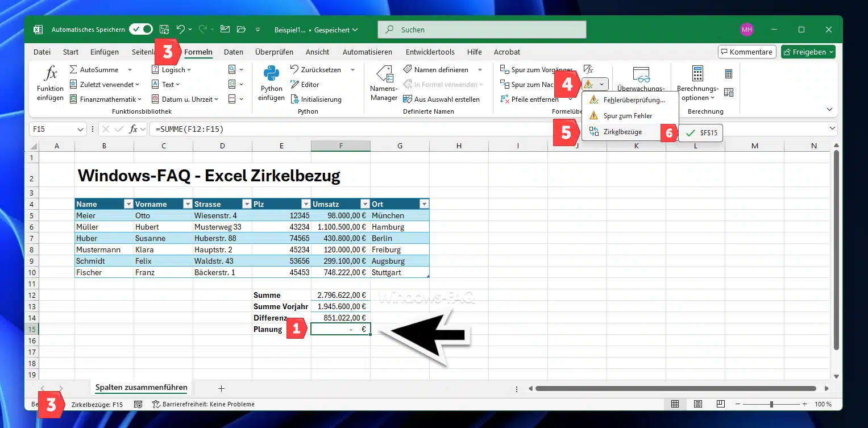Open the Namens-Manager

[x=384, y=75]
